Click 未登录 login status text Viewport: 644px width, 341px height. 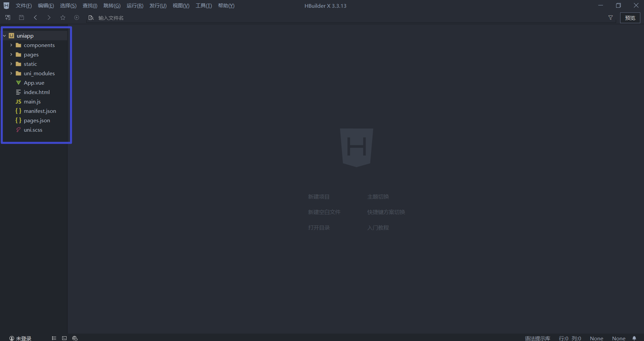[24, 338]
